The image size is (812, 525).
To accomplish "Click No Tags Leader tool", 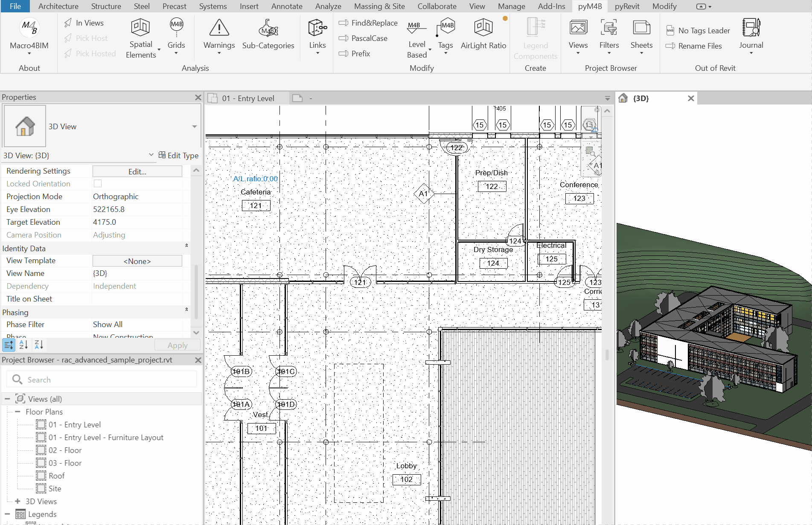I will coord(698,31).
